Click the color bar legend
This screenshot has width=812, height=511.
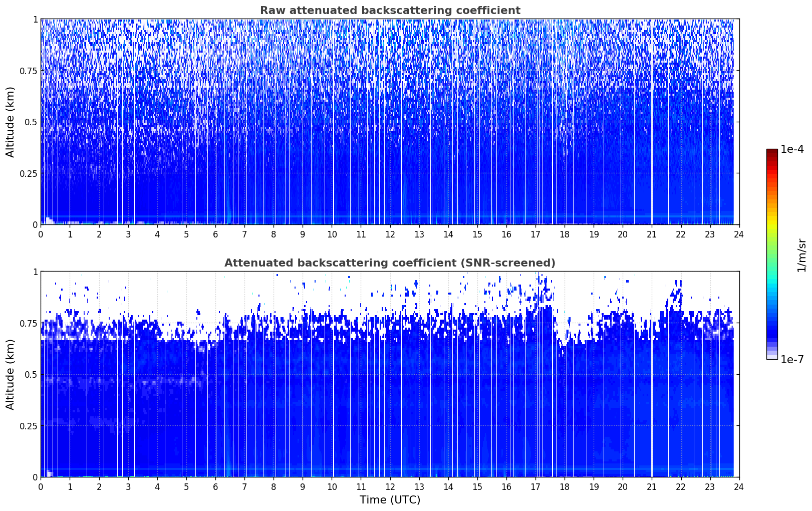tap(772, 254)
